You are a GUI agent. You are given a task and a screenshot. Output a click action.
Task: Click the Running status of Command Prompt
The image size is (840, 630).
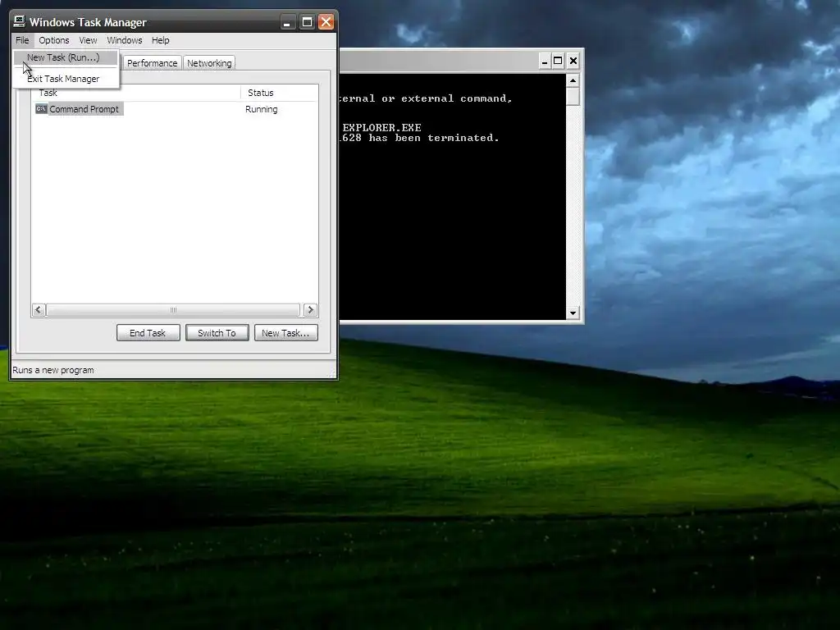262,109
